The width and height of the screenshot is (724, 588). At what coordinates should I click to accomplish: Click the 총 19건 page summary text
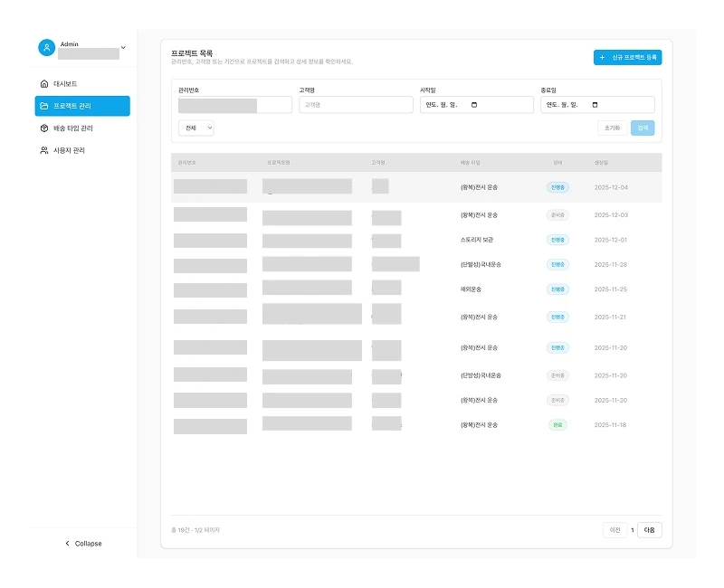click(195, 530)
